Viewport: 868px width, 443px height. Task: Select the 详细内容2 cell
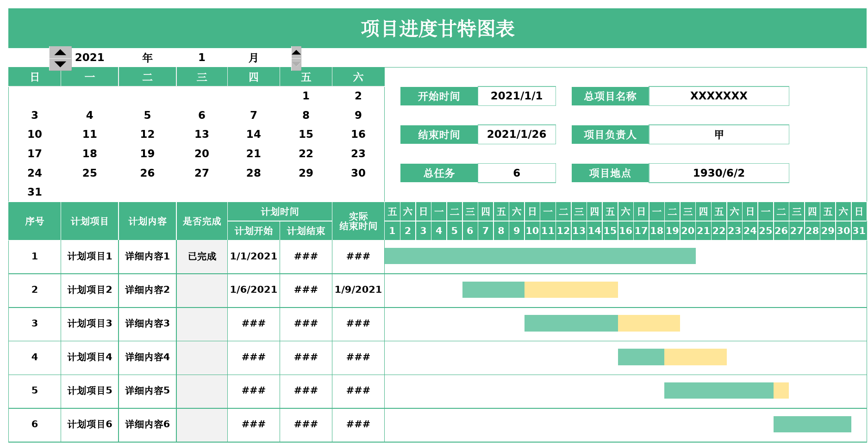pyautogui.click(x=147, y=290)
